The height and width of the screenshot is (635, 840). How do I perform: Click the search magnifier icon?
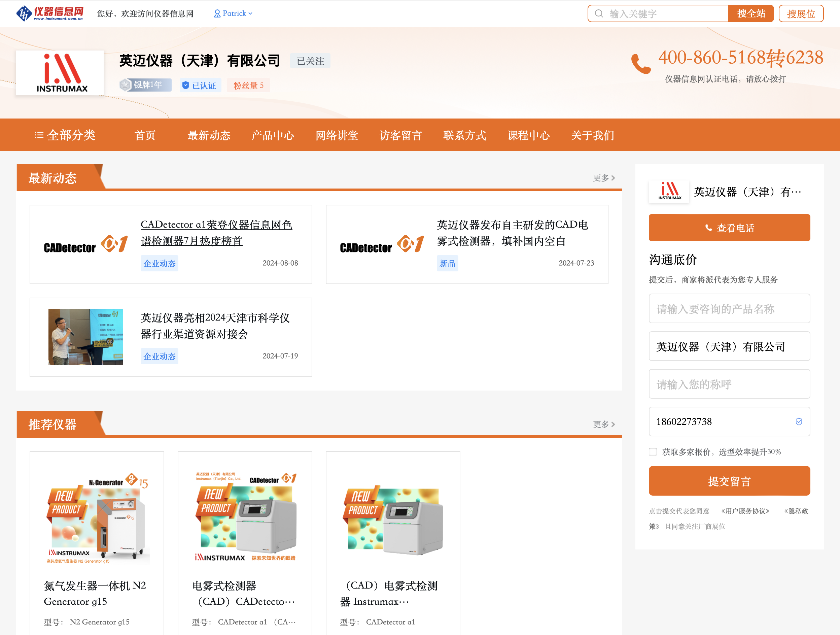point(599,14)
